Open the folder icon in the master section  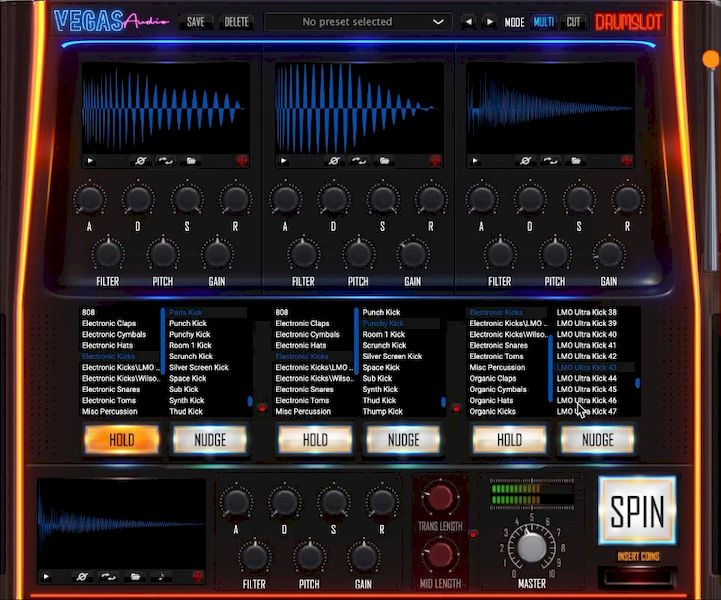pyautogui.click(x=133, y=577)
